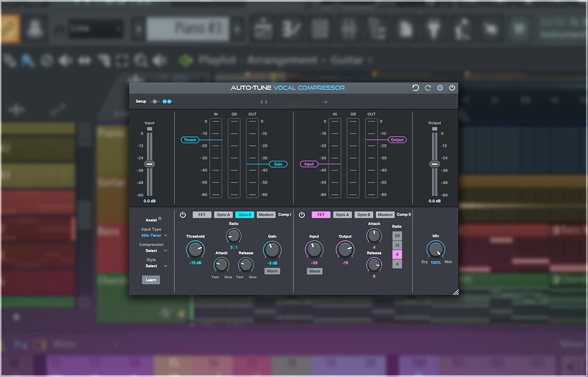
Task: Toggle Warm under the Gain knob
Action: pyautogui.click(x=272, y=271)
